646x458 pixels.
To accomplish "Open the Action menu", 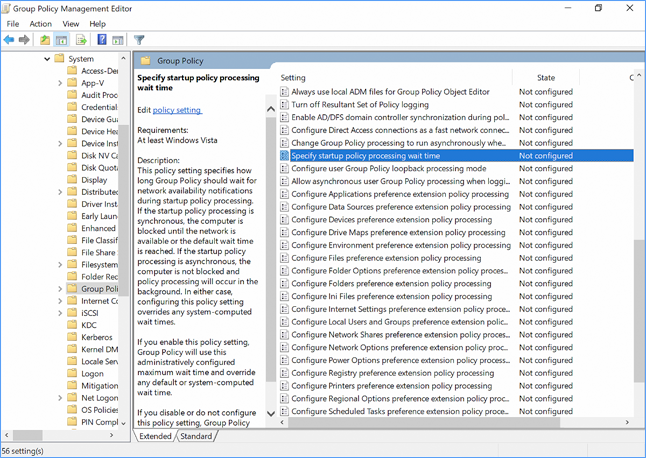I will tap(41, 24).
